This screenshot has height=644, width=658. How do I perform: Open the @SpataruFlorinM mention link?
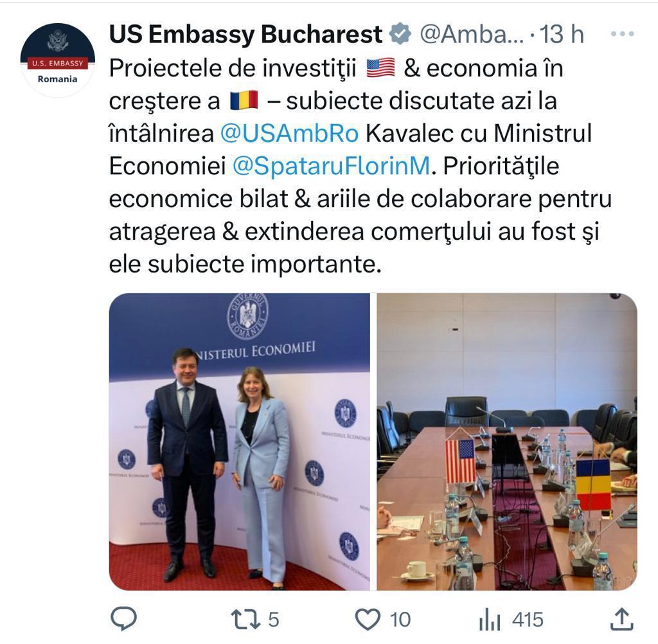point(331,166)
